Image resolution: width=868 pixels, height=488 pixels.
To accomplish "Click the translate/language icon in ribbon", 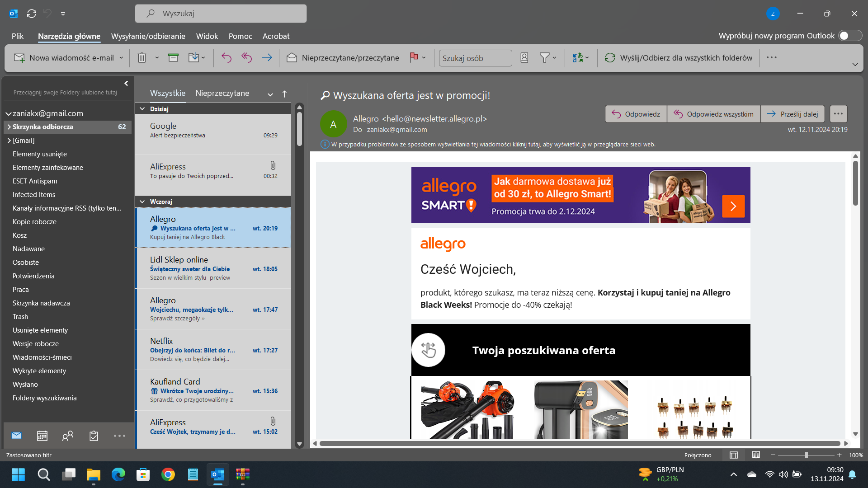I will click(578, 58).
